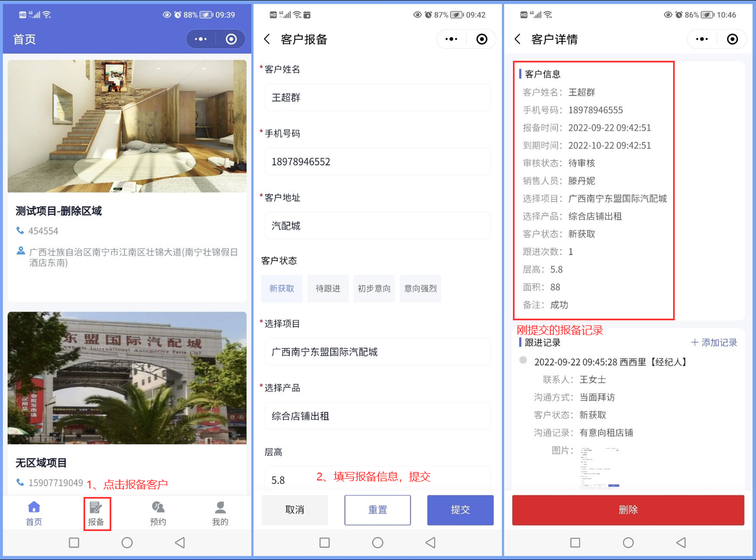Tap Android home circle under 客户报备 screen

coord(378,543)
